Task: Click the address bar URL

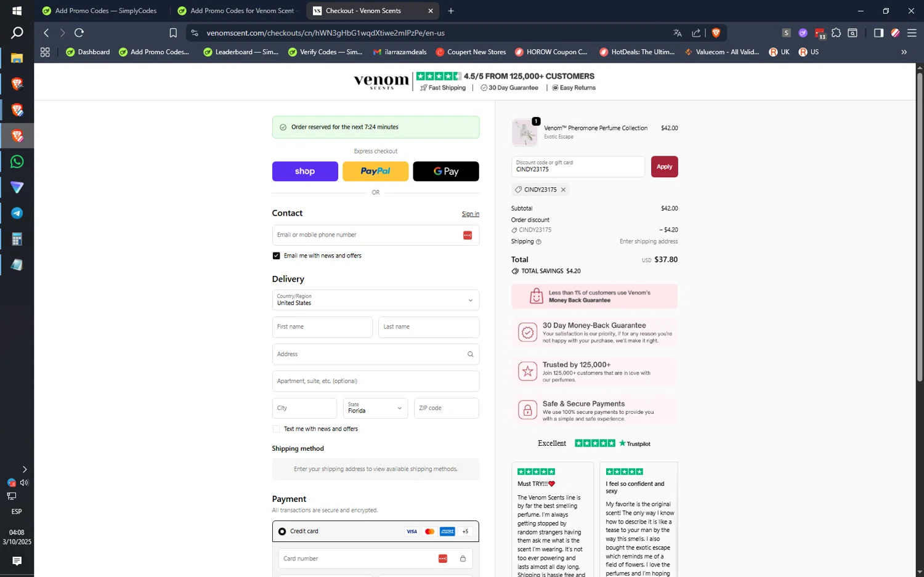Action: 325,33
